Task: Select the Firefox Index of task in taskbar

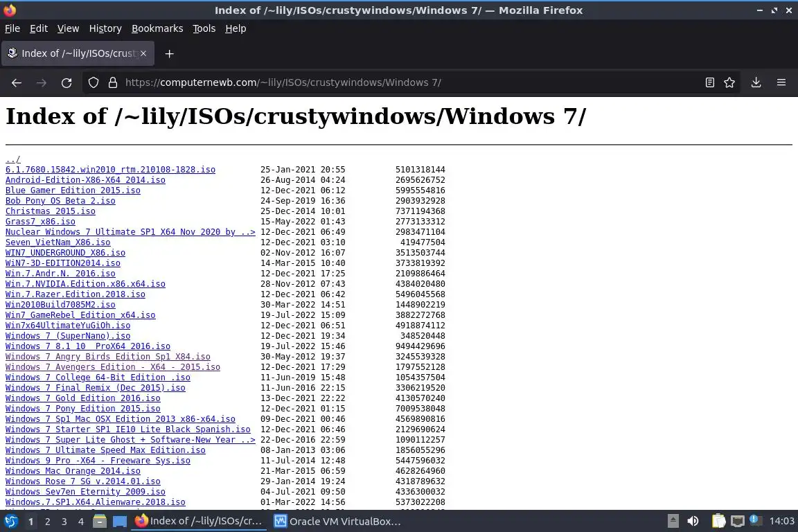Action: (199, 522)
